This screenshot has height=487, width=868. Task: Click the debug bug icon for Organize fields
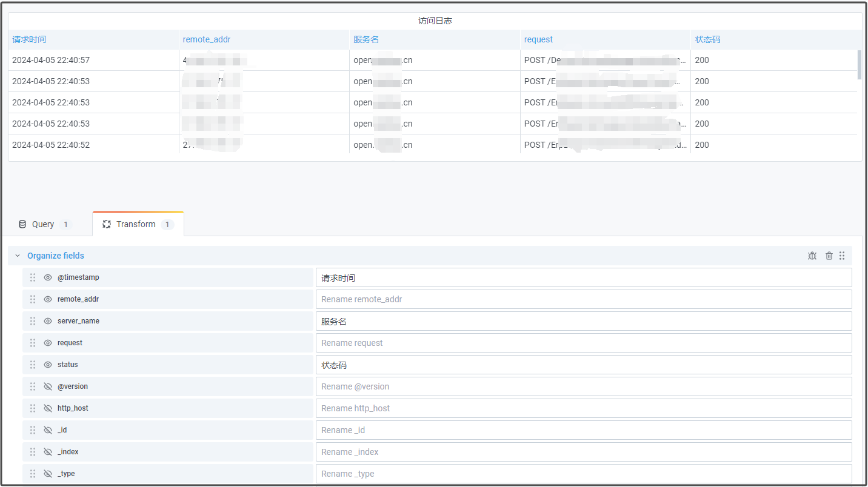(x=812, y=256)
